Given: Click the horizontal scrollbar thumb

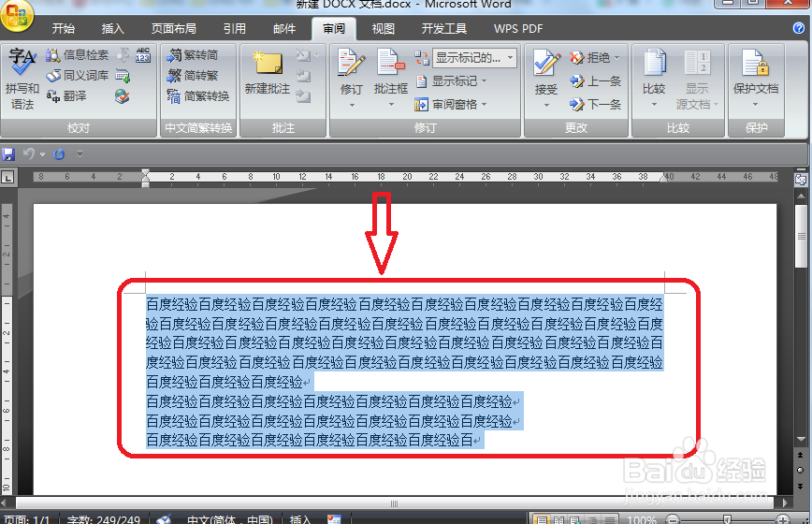Looking at the screenshot, I should coord(394,503).
